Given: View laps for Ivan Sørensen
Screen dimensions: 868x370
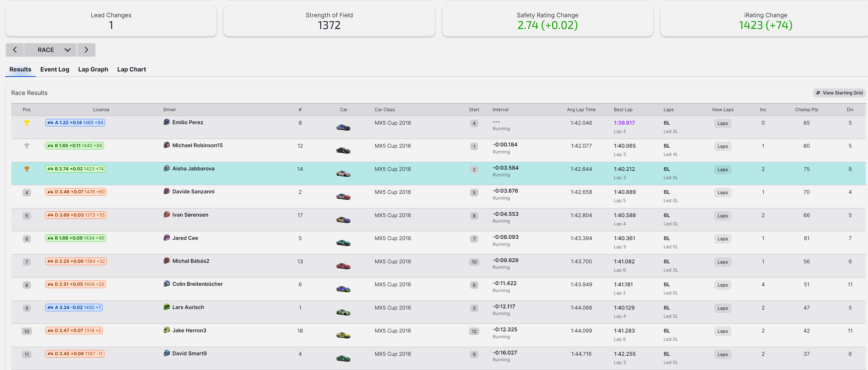Looking at the screenshot, I should click(x=723, y=216).
